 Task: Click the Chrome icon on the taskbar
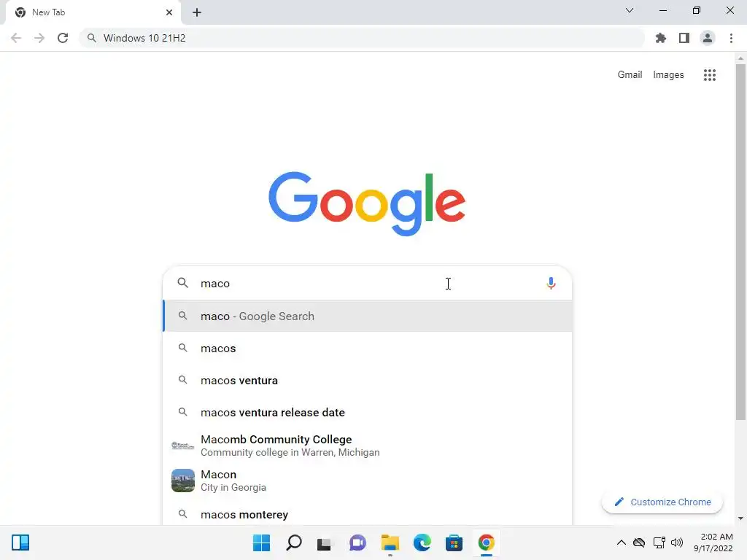tap(487, 542)
